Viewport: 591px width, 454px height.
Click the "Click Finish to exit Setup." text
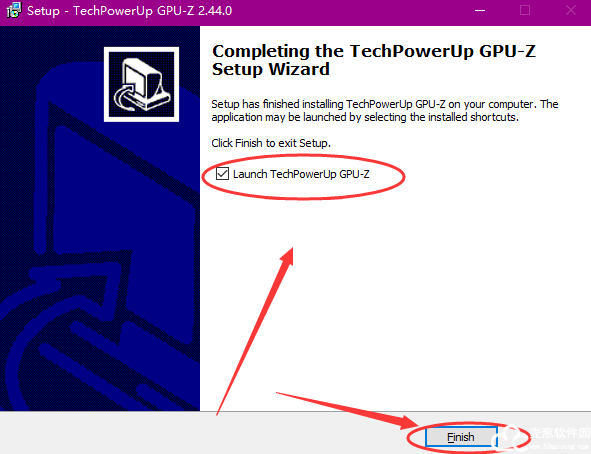click(271, 143)
